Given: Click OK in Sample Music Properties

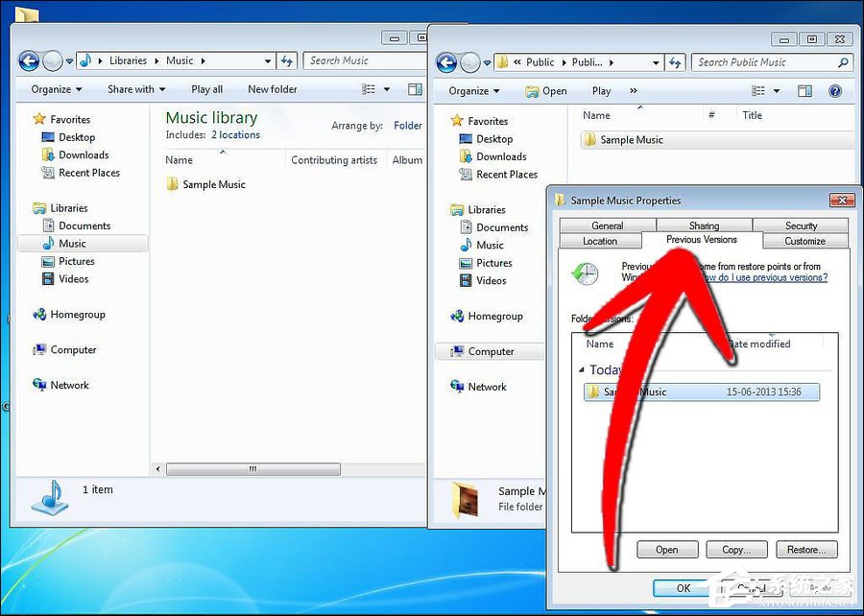Looking at the screenshot, I should (684, 588).
